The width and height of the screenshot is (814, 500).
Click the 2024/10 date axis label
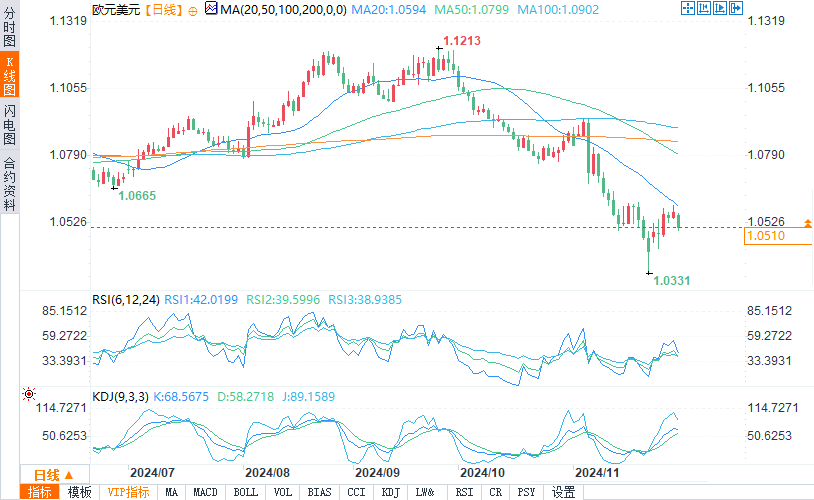tap(482, 473)
